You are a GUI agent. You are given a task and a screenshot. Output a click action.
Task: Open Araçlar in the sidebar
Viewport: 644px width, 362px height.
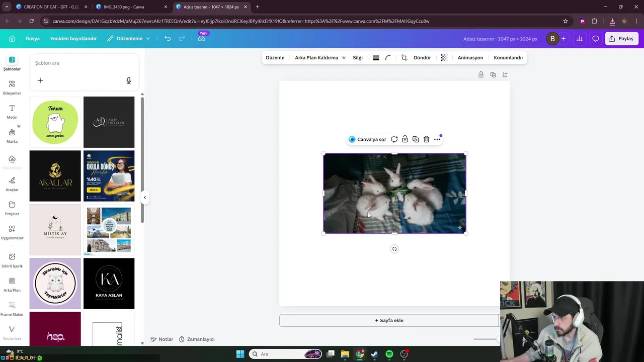click(x=12, y=184)
